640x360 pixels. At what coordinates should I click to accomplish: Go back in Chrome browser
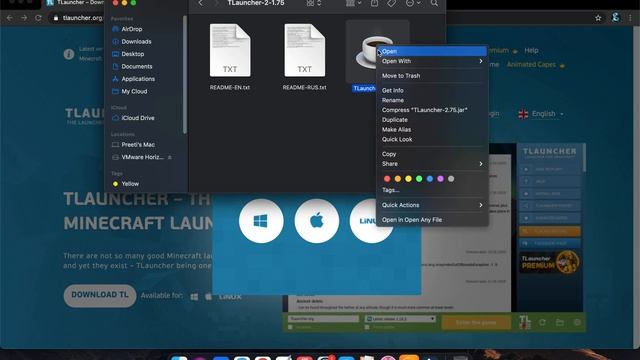[x=10, y=18]
